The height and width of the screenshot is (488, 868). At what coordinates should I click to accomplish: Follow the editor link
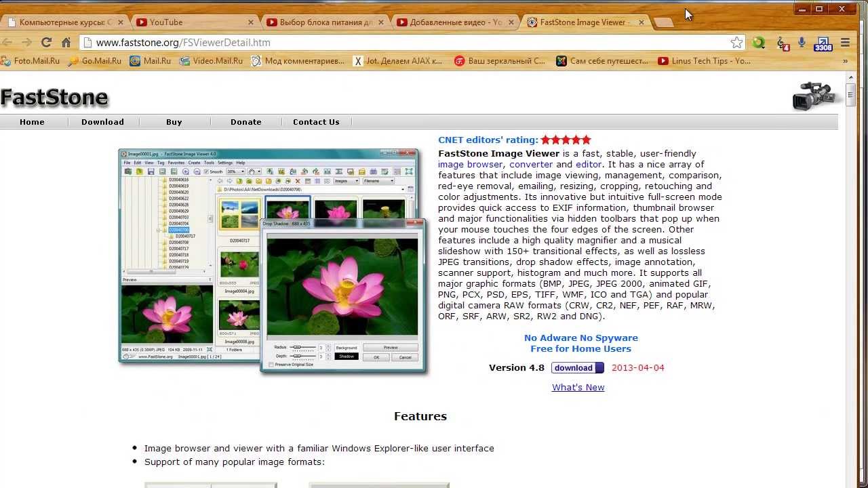click(589, 164)
